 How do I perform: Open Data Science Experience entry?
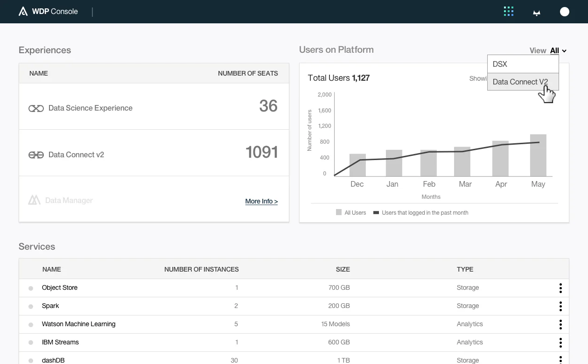91,108
